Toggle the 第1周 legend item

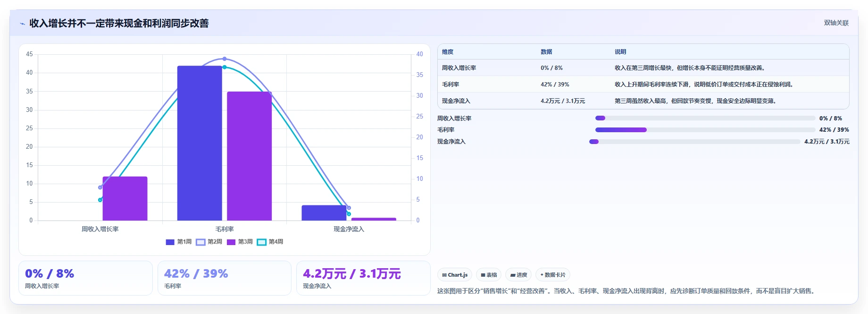pos(179,242)
